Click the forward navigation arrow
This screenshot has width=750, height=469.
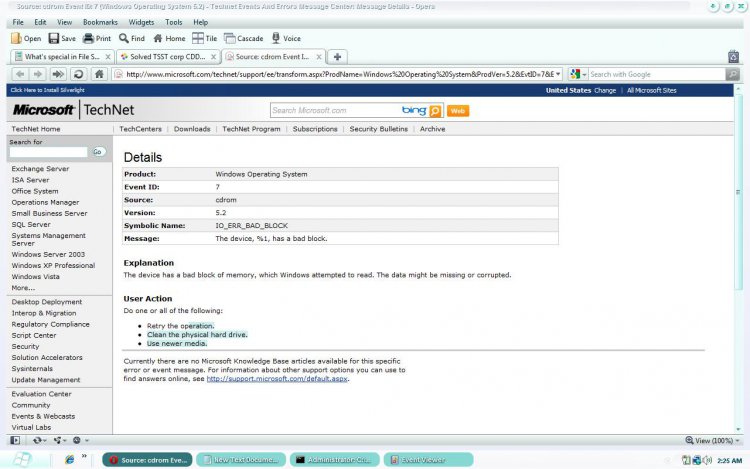pyautogui.click(x=37, y=74)
